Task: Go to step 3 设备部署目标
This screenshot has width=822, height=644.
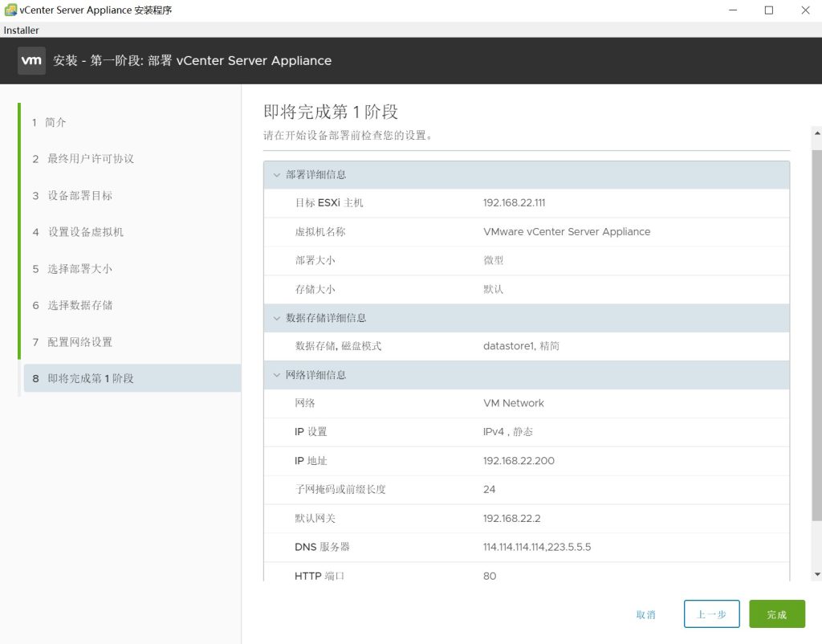Action: [x=72, y=196]
